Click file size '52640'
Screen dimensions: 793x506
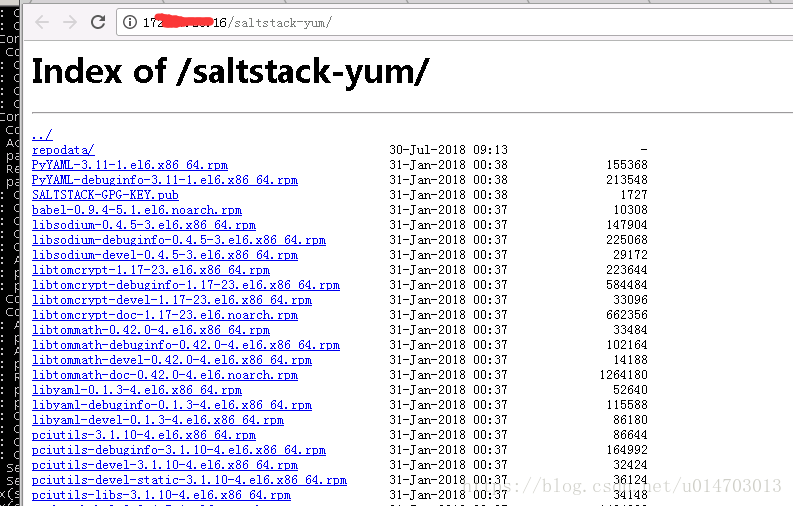pos(630,390)
